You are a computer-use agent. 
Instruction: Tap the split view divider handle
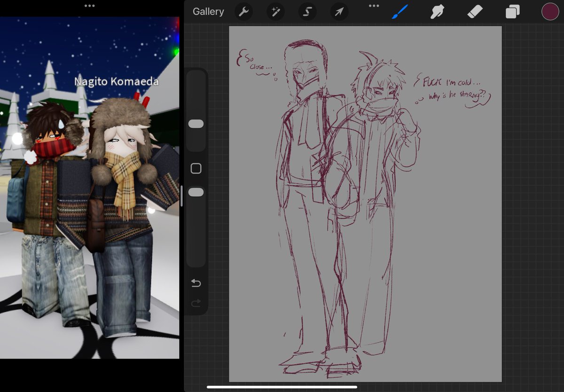pyautogui.click(x=181, y=196)
